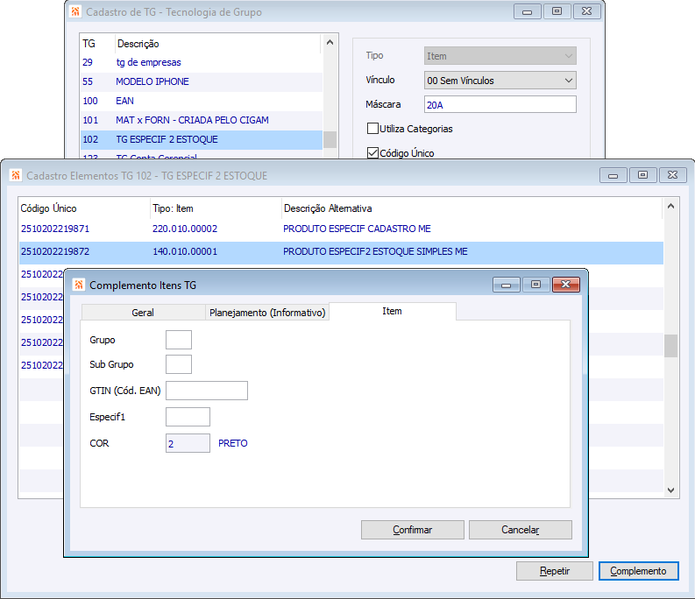Select row 101 MAT x FORN
The width and height of the screenshot is (695, 599).
coord(201,120)
